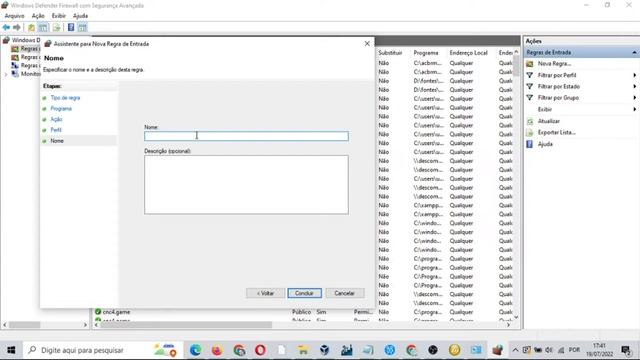Open Microsoft Edge from the taskbar
The image size is (640, 360).
coord(196,350)
